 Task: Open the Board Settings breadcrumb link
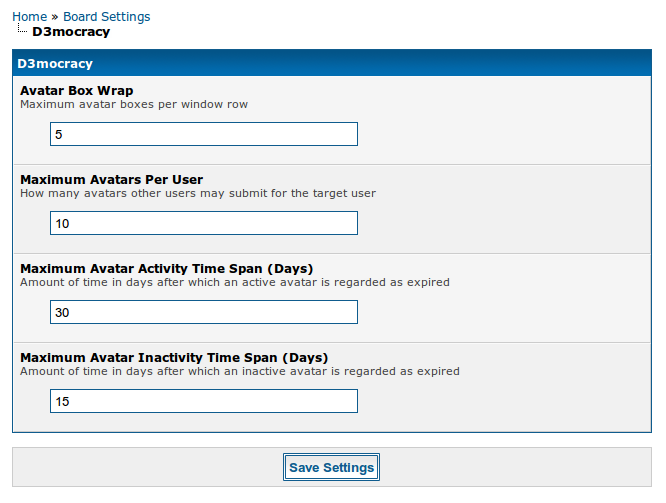click(106, 17)
